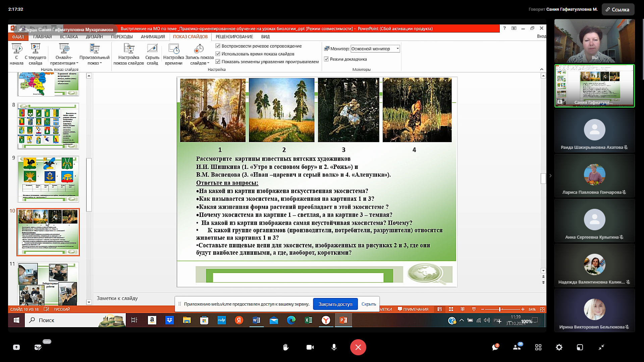
Task: Open the Insert (ВСТАВКА) tab
Action: coord(69,37)
